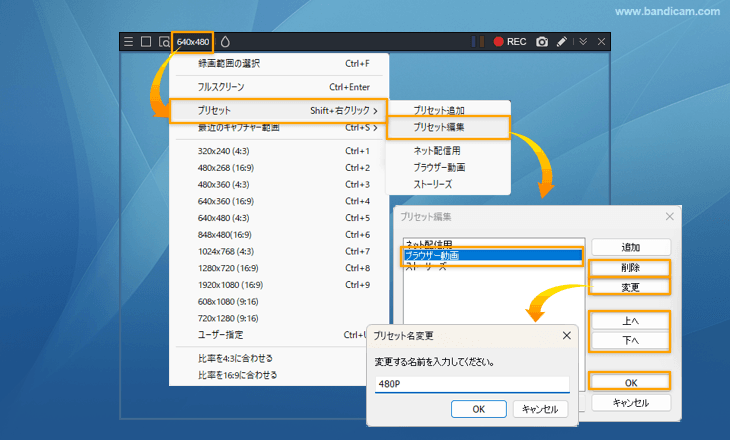Click the rectangle area selection icon
Viewport: 730px width, 440px height.
[x=146, y=42]
